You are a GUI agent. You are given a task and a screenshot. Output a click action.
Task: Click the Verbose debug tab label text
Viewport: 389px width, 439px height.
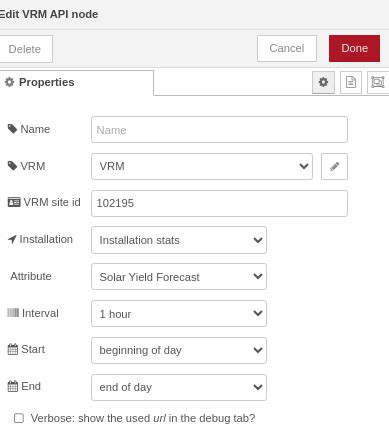point(143,418)
